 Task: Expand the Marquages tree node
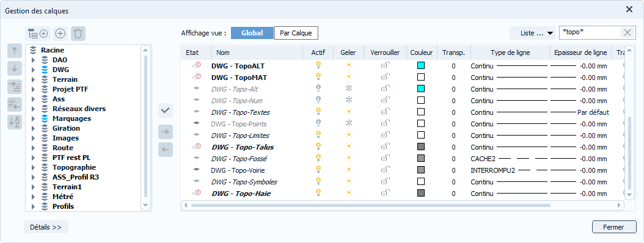[x=33, y=118]
